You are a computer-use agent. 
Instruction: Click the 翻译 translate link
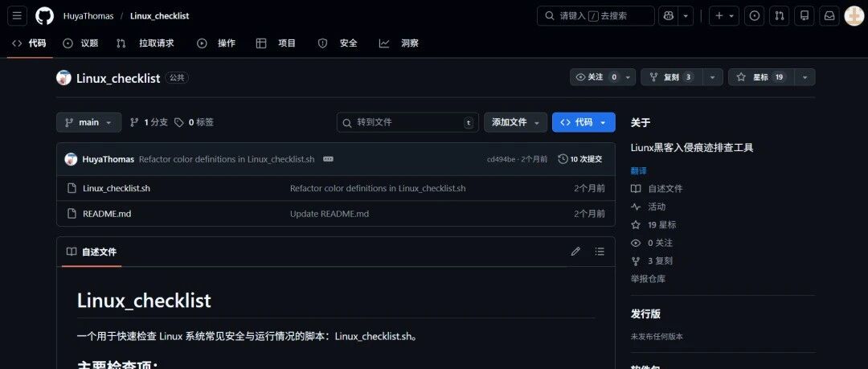click(x=639, y=170)
